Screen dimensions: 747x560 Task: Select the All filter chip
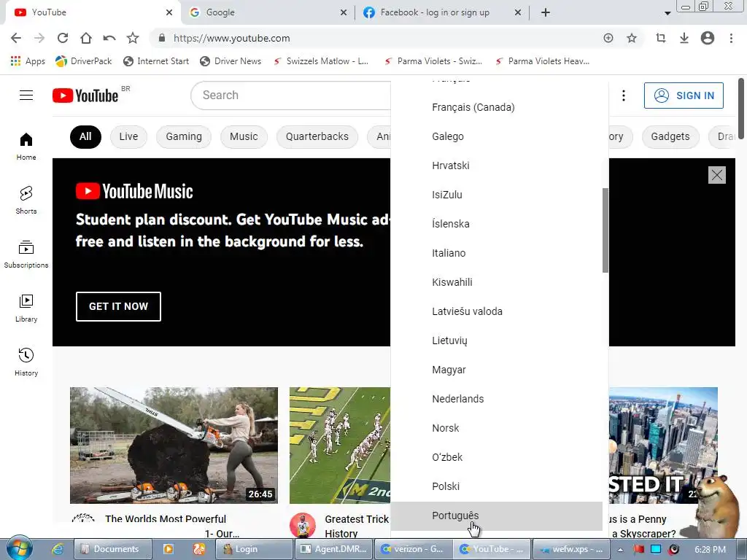tap(85, 136)
